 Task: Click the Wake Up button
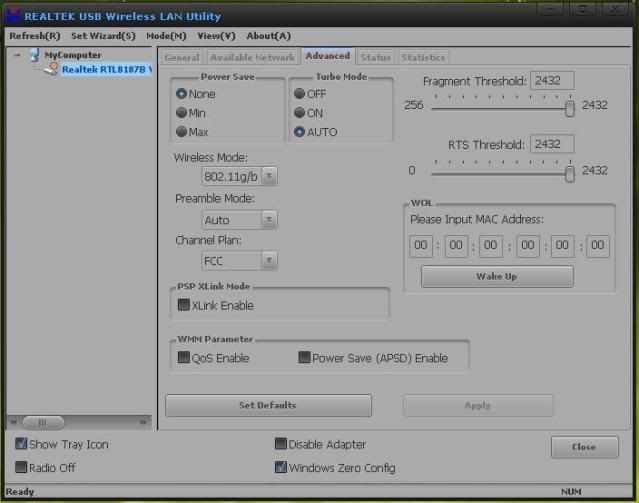[x=497, y=276]
